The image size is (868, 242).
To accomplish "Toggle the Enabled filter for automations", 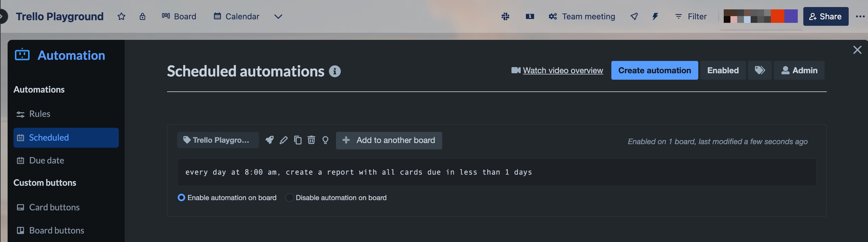I will pos(723,70).
